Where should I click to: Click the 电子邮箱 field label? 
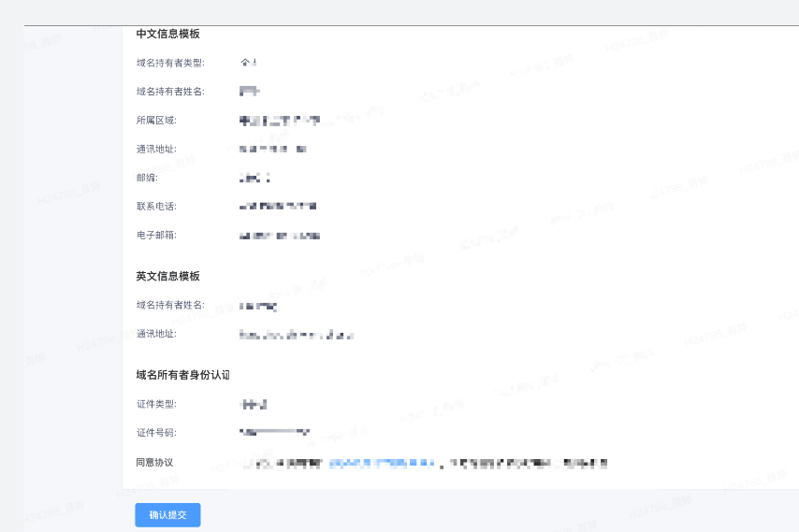[x=156, y=235]
